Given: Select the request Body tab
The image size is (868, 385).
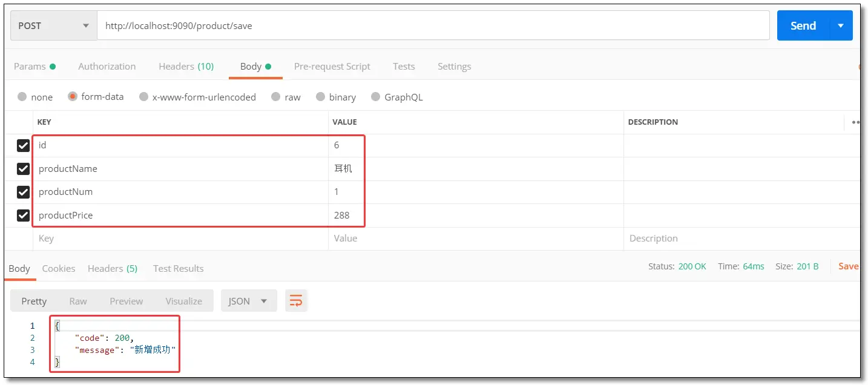Looking at the screenshot, I should [255, 67].
